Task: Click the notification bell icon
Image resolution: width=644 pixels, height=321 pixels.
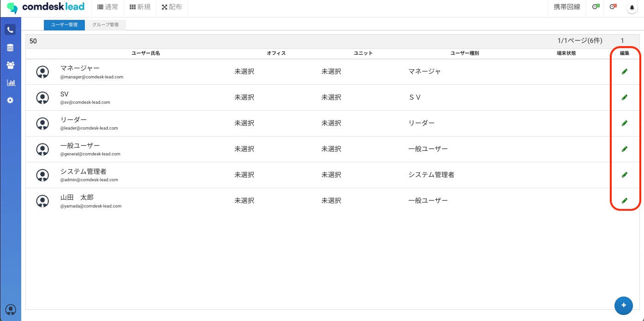Action: click(x=632, y=7)
